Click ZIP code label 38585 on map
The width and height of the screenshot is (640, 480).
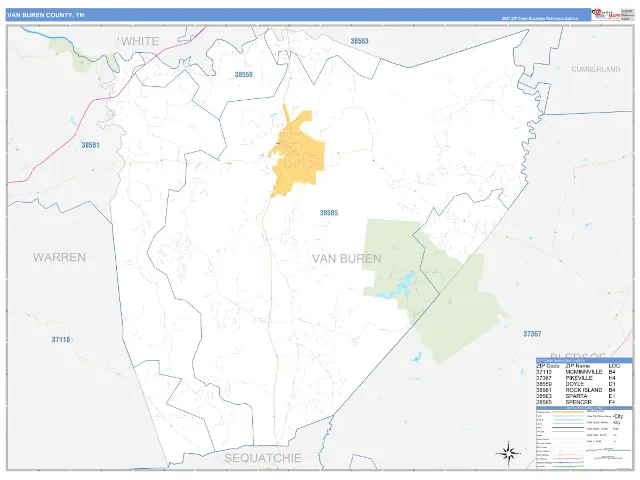[329, 213]
